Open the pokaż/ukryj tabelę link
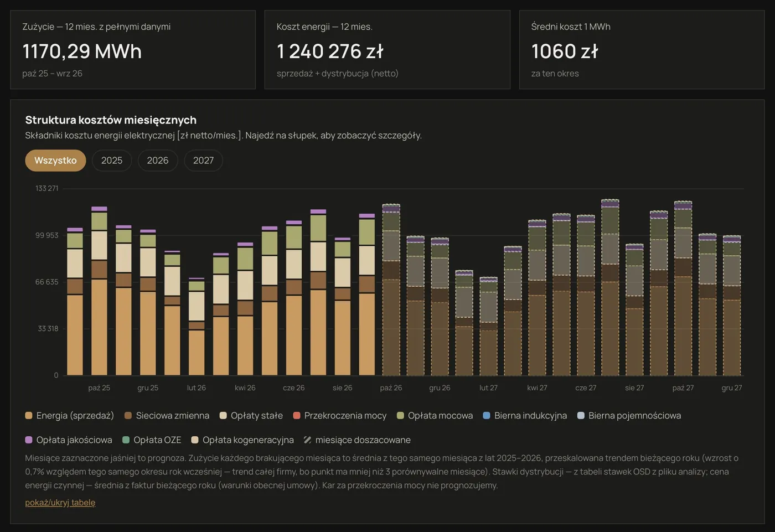This screenshot has width=775, height=532. [60, 503]
